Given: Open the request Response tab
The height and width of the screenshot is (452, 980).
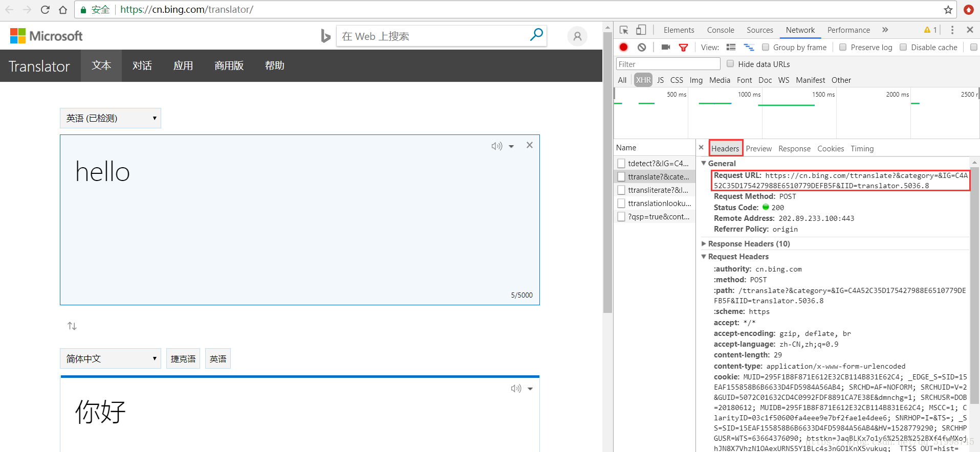Looking at the screenshot, I should point(794,148).
